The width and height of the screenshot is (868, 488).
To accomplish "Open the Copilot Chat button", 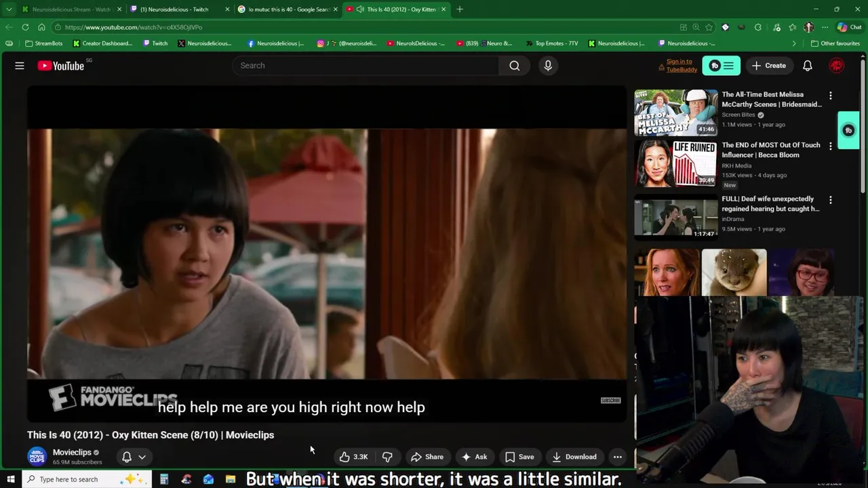I will pos(848,27).
